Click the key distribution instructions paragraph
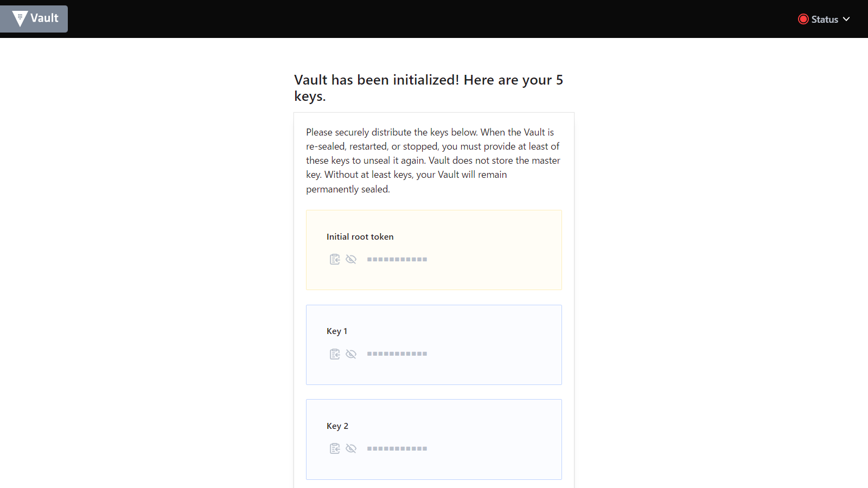 tap(433, 160)
